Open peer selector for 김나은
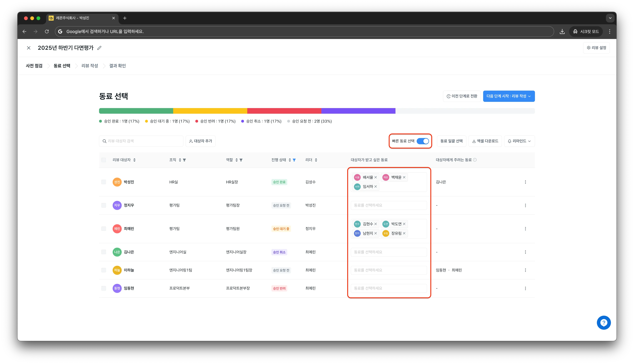Screen dimensions: 634x364 388,252
